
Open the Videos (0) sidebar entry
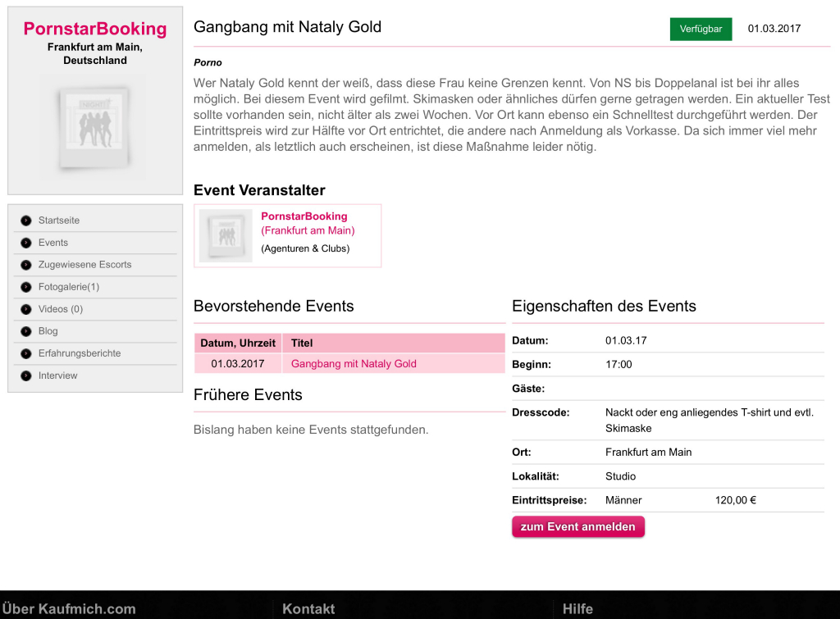(61, 309)
